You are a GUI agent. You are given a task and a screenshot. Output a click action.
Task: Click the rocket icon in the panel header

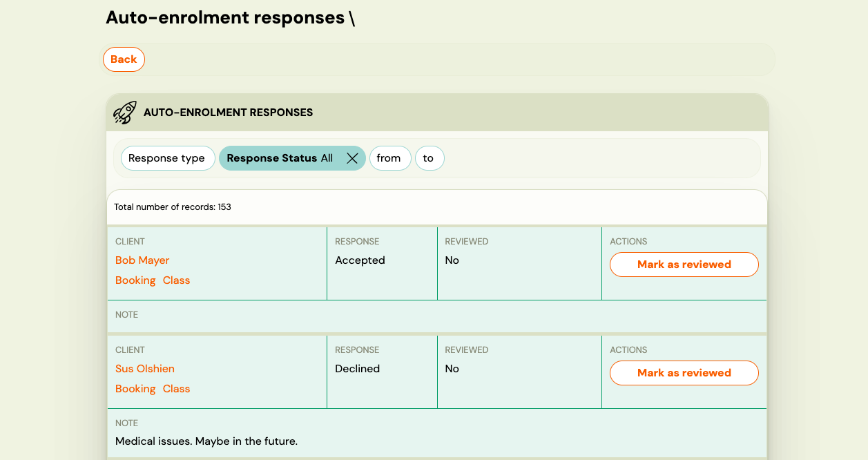pyautogui.click(x=124, y=112)
